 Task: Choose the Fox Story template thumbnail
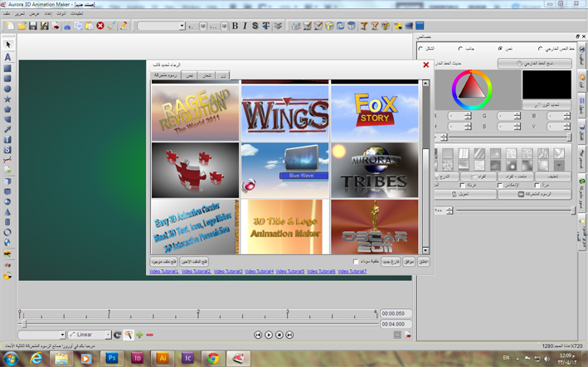[374, 113]
